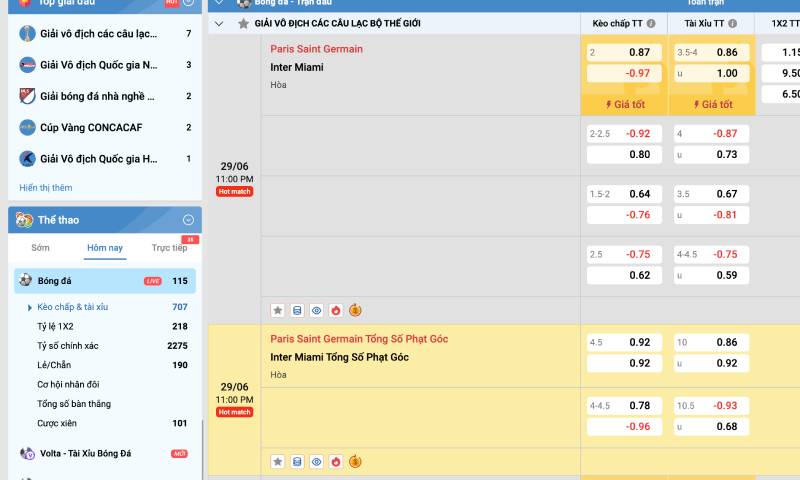Open the statistics icon under the Tổng Số Phạt Góc match
Screen dimensions: 800x480
[x=297, y=462]
